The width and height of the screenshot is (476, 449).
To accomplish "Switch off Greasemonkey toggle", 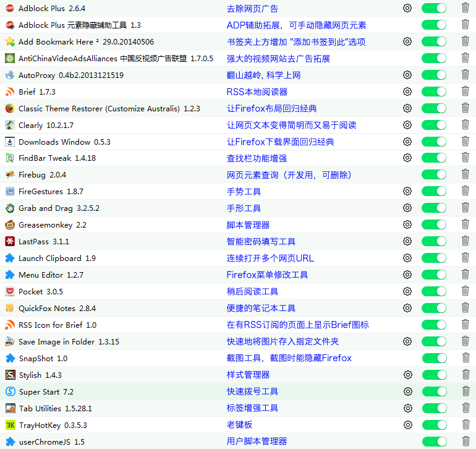I will 434,224.
